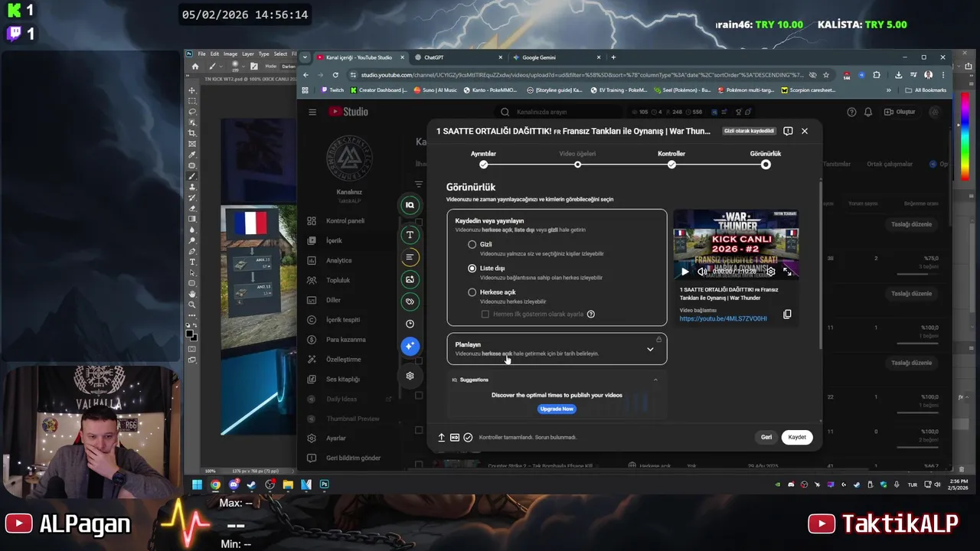Go to the Video öğeleri step
This screenshot has height=551, width=980.
pyautogui.click(x=577, y=158)
